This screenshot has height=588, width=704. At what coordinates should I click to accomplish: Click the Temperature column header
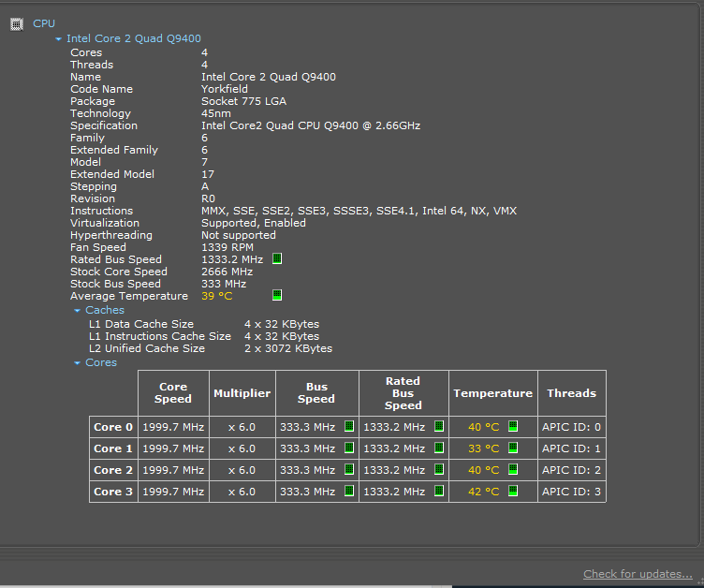pos(493,393)
